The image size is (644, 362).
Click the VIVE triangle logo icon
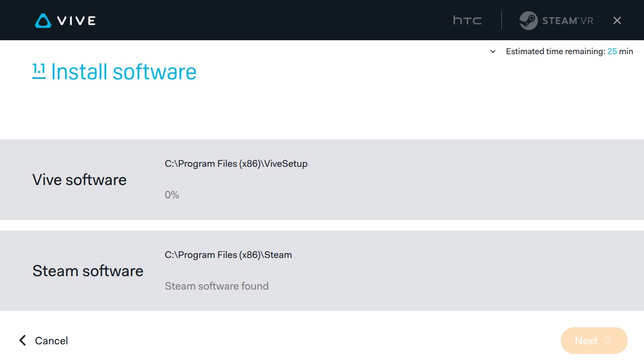(43, 21)
